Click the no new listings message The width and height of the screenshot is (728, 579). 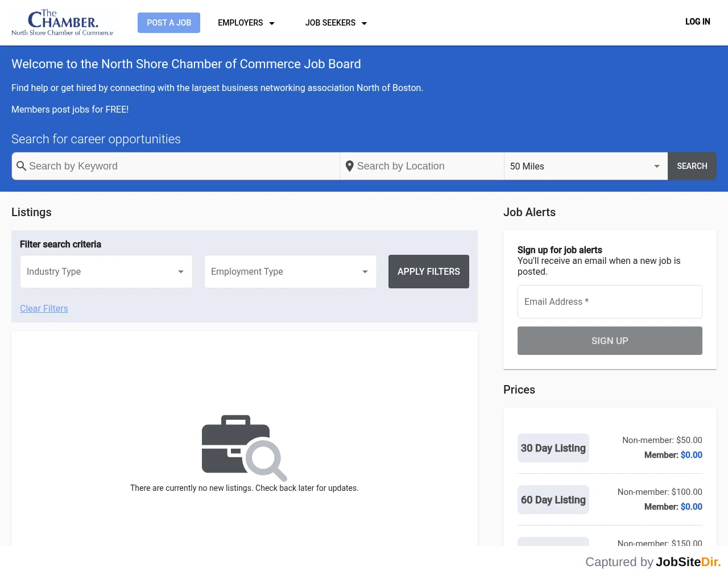coord(245,488)
